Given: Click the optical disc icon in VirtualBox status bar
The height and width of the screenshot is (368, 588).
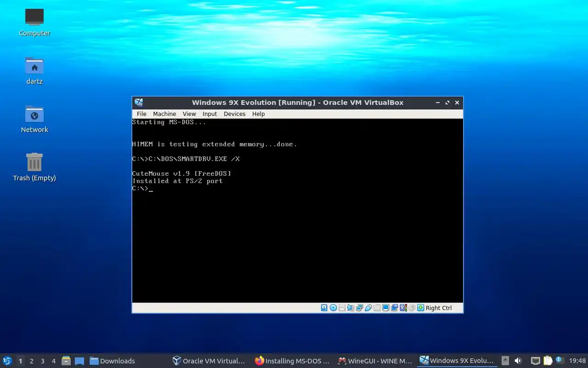Looking at the screenshot, I should coord(333,308).
